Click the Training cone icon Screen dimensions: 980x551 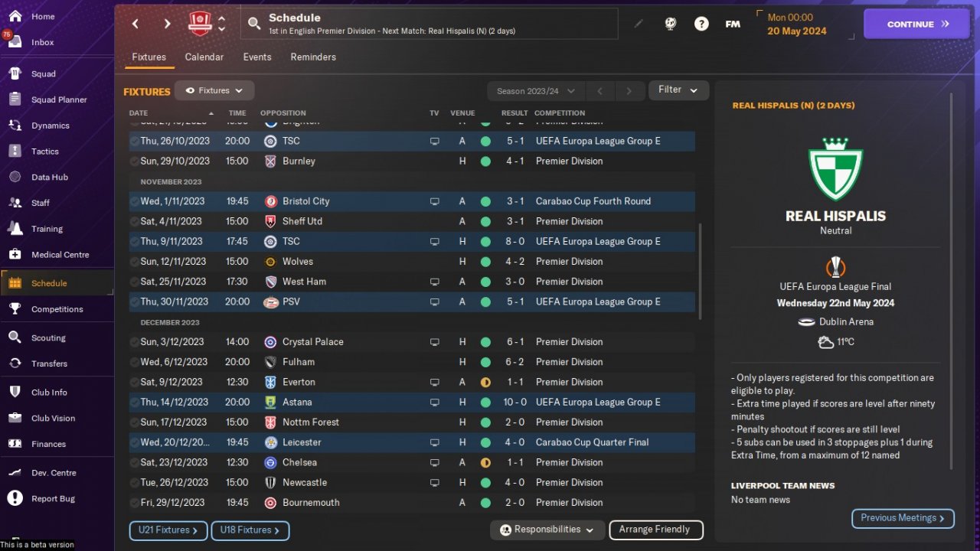15,229
